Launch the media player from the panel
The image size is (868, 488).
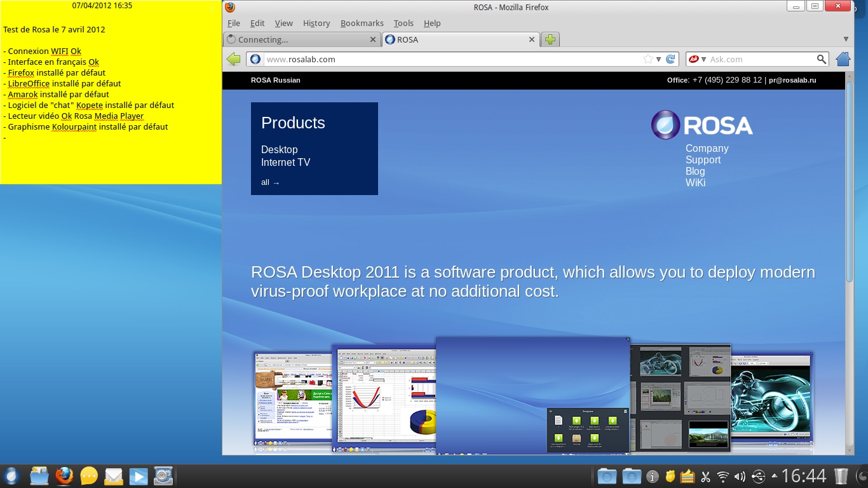(x=139, y=476)
